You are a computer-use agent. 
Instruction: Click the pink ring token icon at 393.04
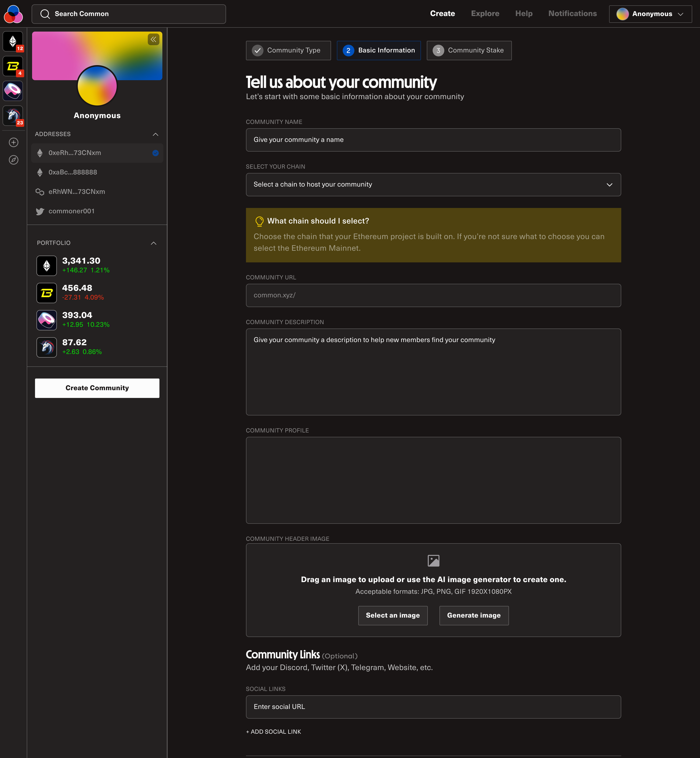(x=47, y=320)
